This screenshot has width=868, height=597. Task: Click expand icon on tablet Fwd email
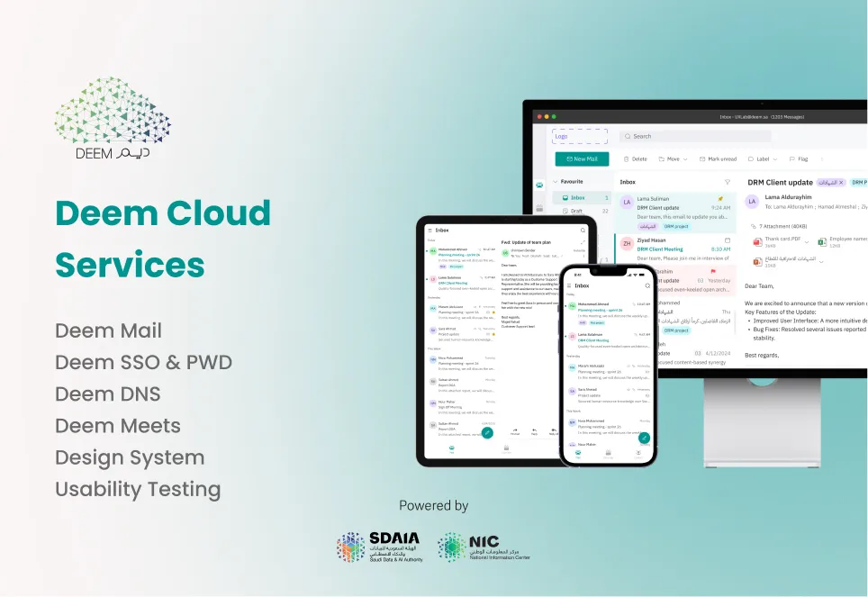pyautogui.click(x=583, y=242)
